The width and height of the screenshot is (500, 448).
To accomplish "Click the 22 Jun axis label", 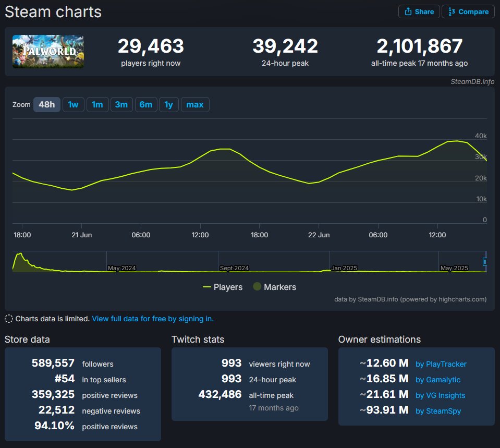I will 319,235.
